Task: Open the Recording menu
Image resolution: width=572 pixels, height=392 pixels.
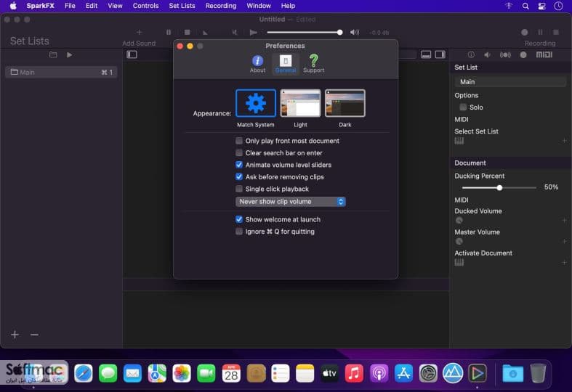Action: [x=221, y=6]
